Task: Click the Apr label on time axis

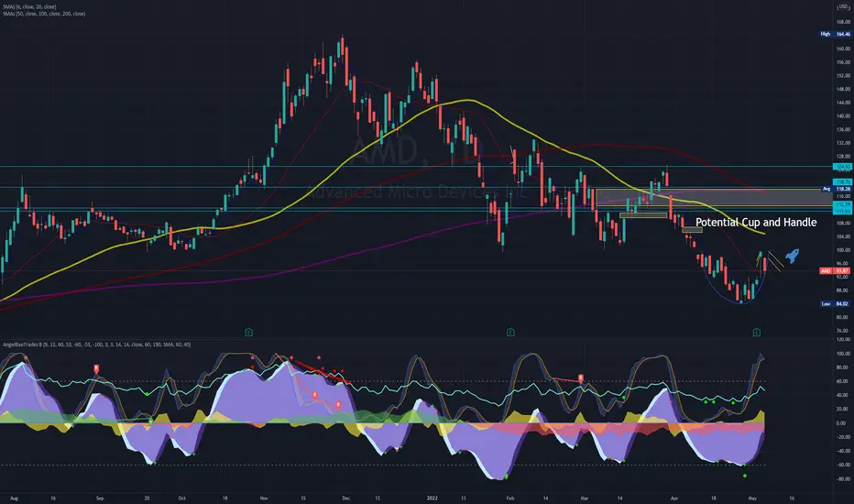Action: [x=674, y=498]
